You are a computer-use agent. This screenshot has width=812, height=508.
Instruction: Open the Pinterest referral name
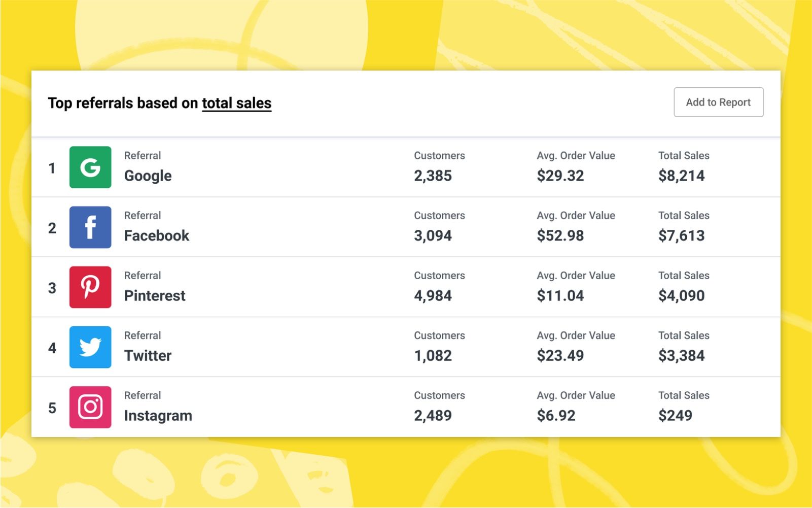155,295
